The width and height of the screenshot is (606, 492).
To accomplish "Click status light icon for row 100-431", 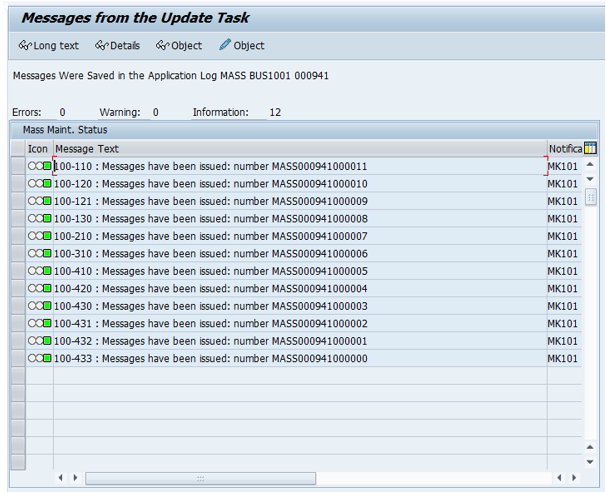I will click(x=39, y=323).
